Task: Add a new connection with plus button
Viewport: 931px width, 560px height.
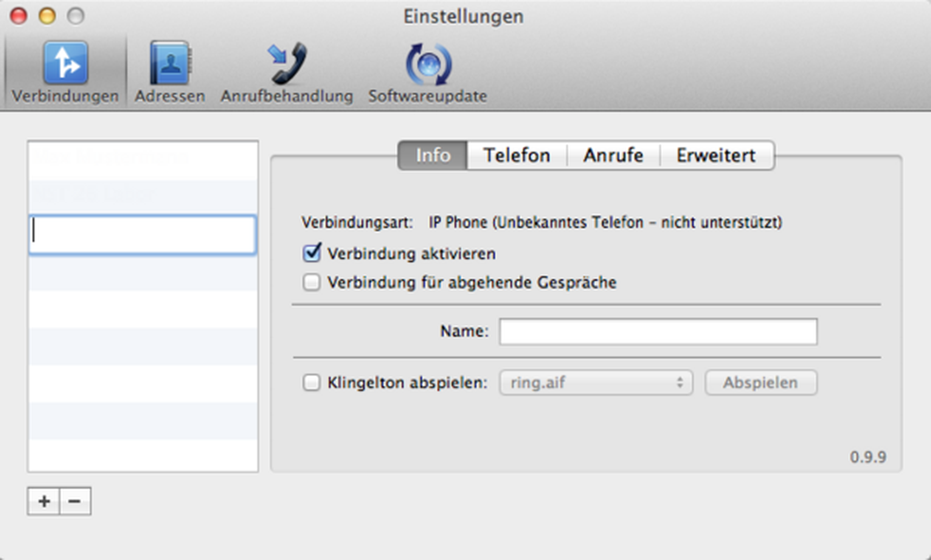Action: coord(44,501)
